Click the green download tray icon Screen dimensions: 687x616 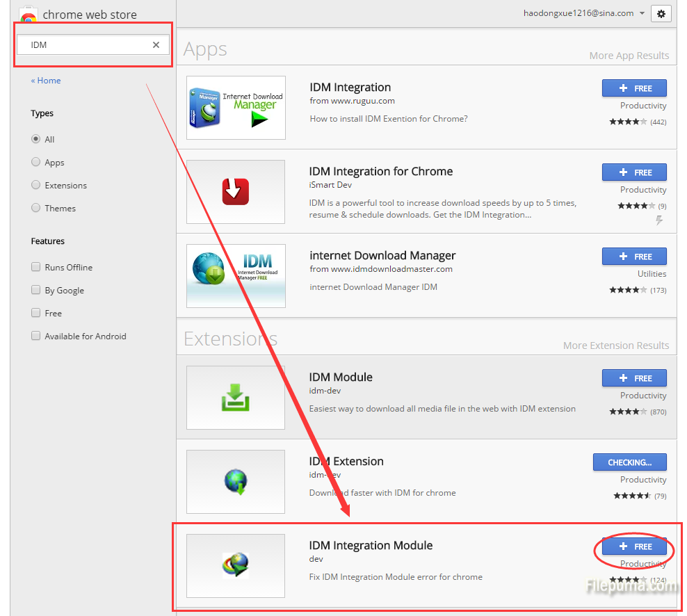click(236, 398)
